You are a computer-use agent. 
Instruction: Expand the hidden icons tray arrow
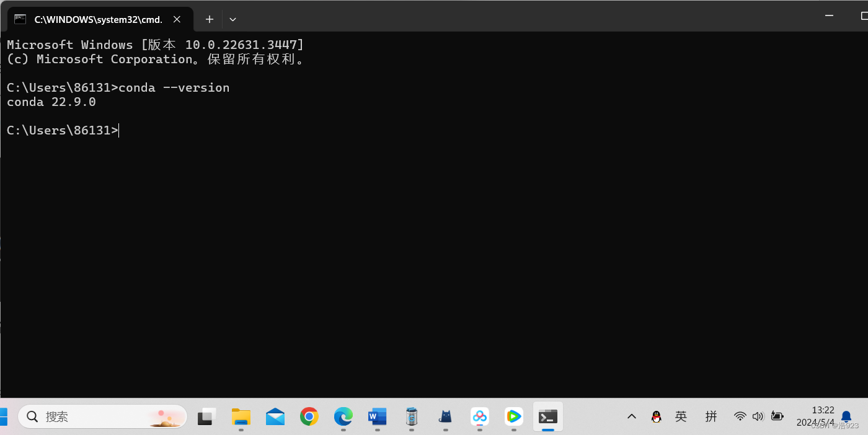pos(631,416)
